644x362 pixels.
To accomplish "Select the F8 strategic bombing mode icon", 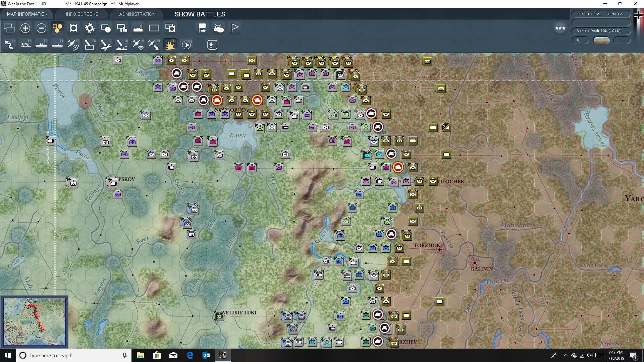I will 121,45.
